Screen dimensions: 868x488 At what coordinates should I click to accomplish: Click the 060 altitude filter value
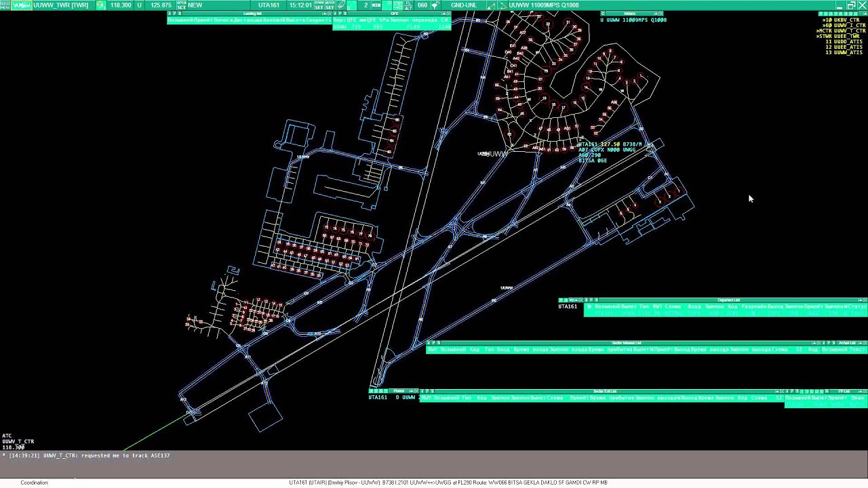(x=422, y=5)
